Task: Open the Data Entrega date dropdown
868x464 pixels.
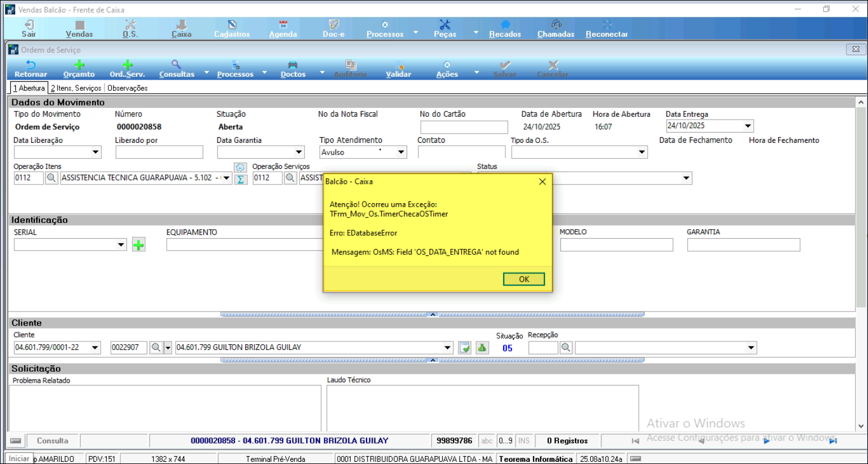Action: (x=748, y=126)
